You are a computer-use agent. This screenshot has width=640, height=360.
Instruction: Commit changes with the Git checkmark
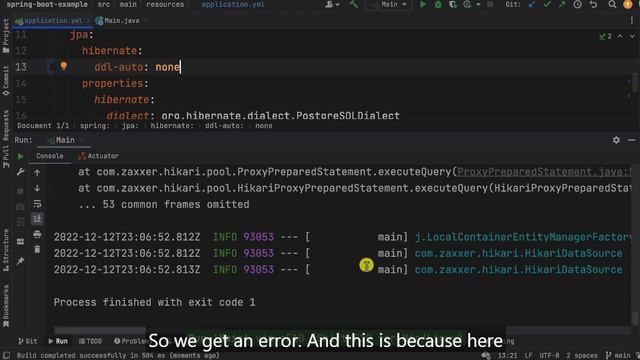coord(547,4)
